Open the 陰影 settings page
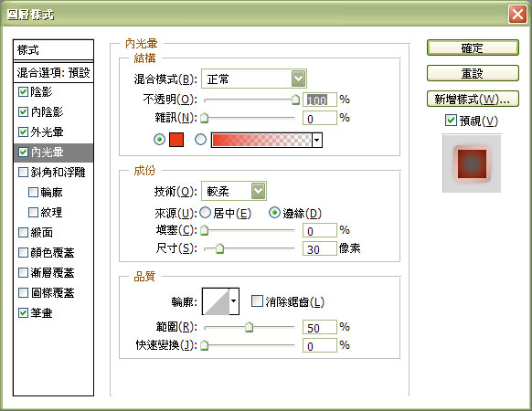This screenshot has height=411, width=532. [x=41, y=92]
